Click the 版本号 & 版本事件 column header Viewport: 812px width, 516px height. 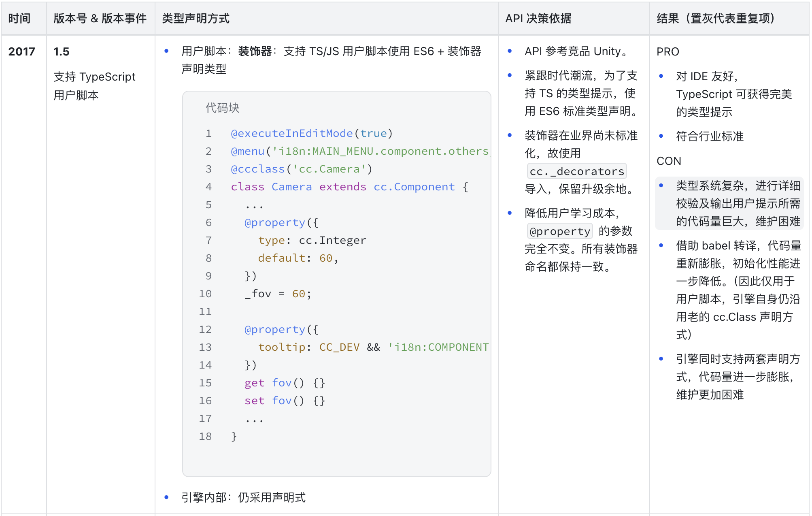tap(100, 18)
